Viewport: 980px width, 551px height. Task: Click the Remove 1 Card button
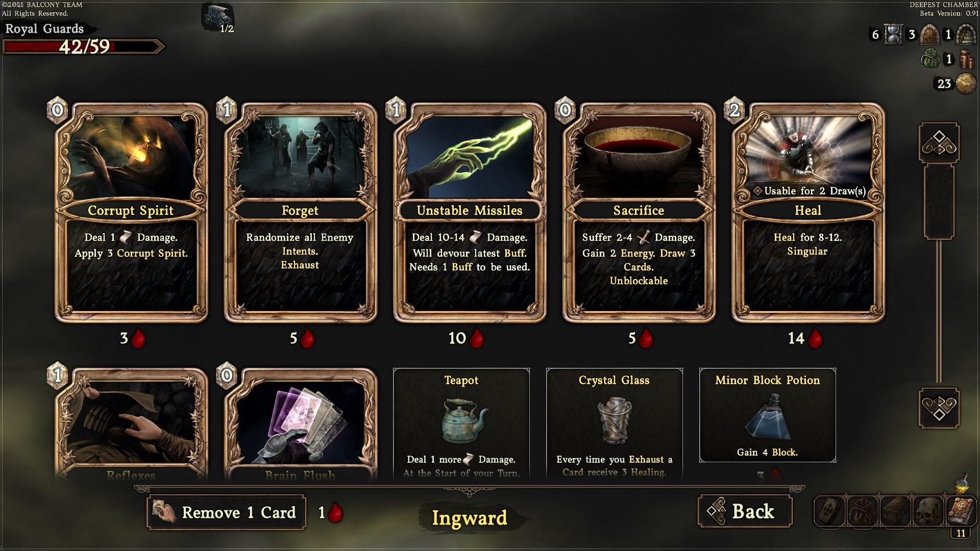tap(226, 512)
